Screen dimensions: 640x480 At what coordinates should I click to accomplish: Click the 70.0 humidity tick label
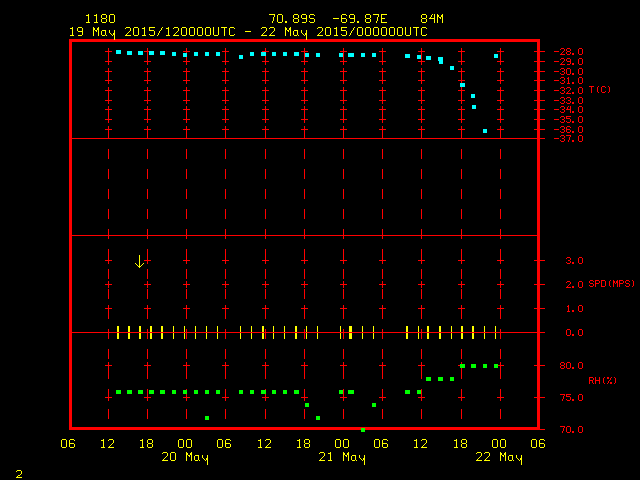point(571,430)
